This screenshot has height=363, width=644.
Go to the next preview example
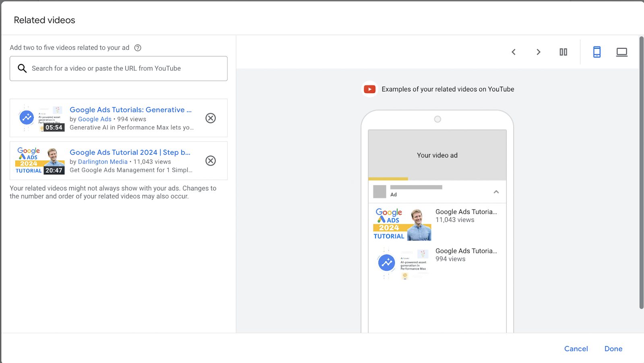(539, 52)
